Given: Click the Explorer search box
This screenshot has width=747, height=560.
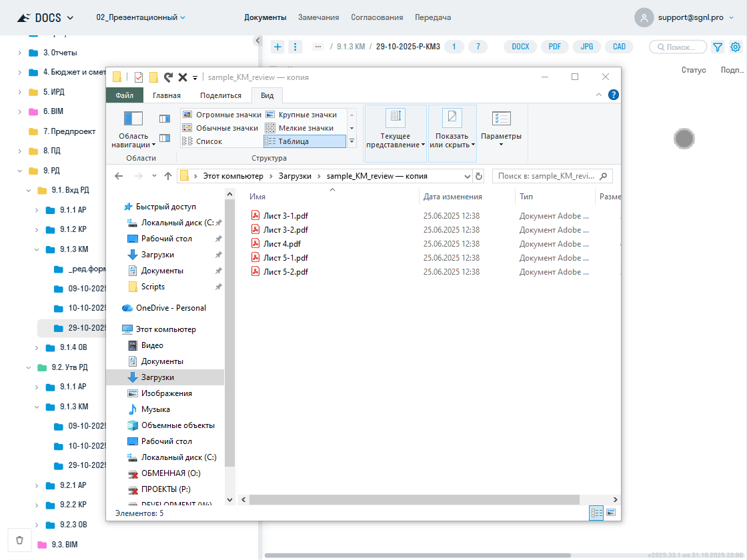Looking at the screenshot, I should pos(546,176).
